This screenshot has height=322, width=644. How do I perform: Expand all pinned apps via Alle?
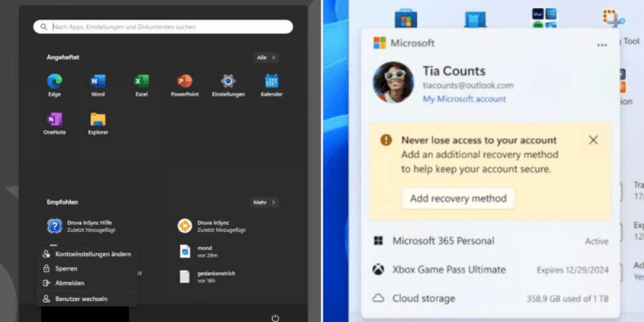[x=266, y=57]
